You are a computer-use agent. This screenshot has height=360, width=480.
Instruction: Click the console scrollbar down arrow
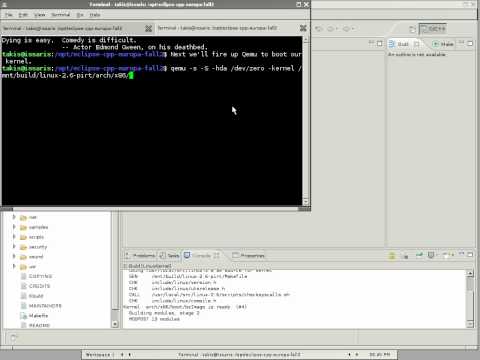(470, 324)
